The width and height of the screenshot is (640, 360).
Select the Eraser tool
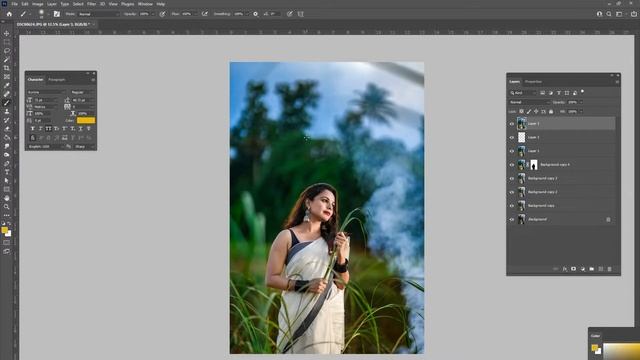tap(7, 129)
